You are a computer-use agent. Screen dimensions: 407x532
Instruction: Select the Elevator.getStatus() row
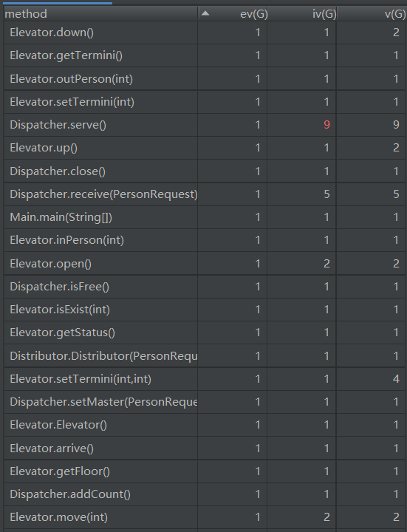205,332
